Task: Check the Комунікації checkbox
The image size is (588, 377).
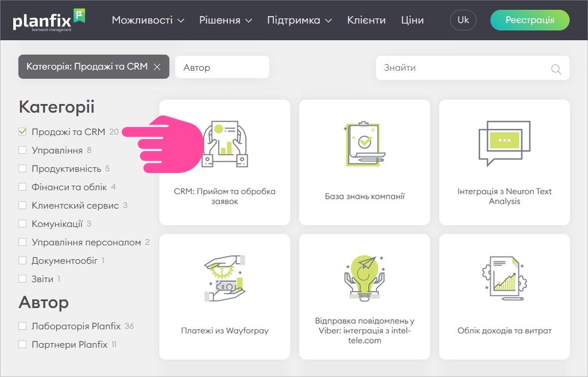Action: click(22, 224)
